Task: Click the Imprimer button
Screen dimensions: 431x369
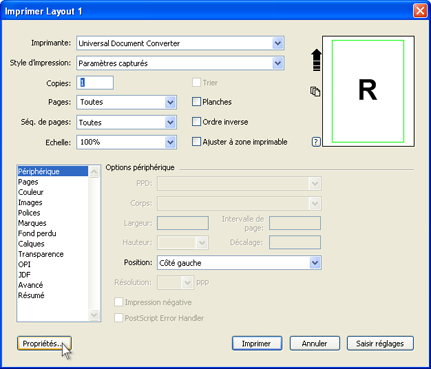Action: click(257, 343)
